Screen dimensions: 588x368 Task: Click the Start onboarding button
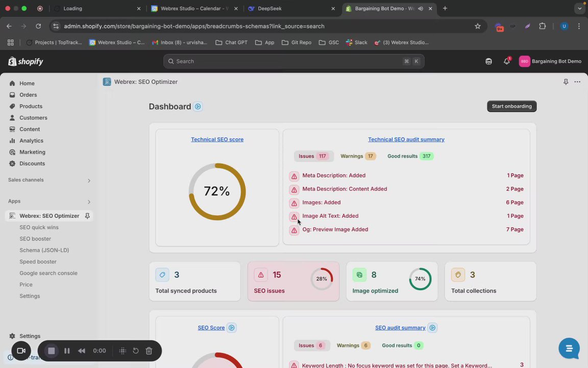click(x=511, y=106)
